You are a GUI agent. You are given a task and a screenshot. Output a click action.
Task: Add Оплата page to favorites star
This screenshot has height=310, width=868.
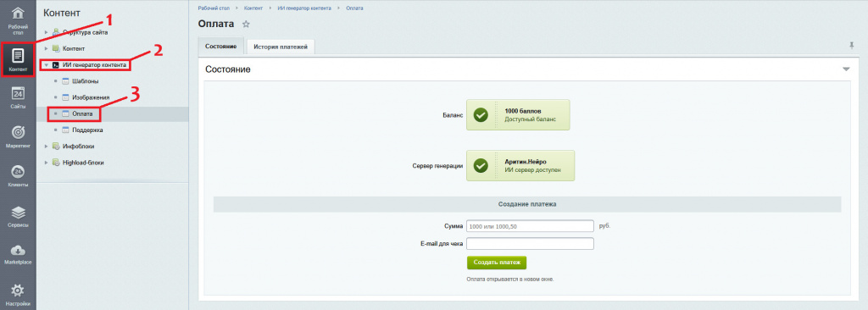point(247,25)
